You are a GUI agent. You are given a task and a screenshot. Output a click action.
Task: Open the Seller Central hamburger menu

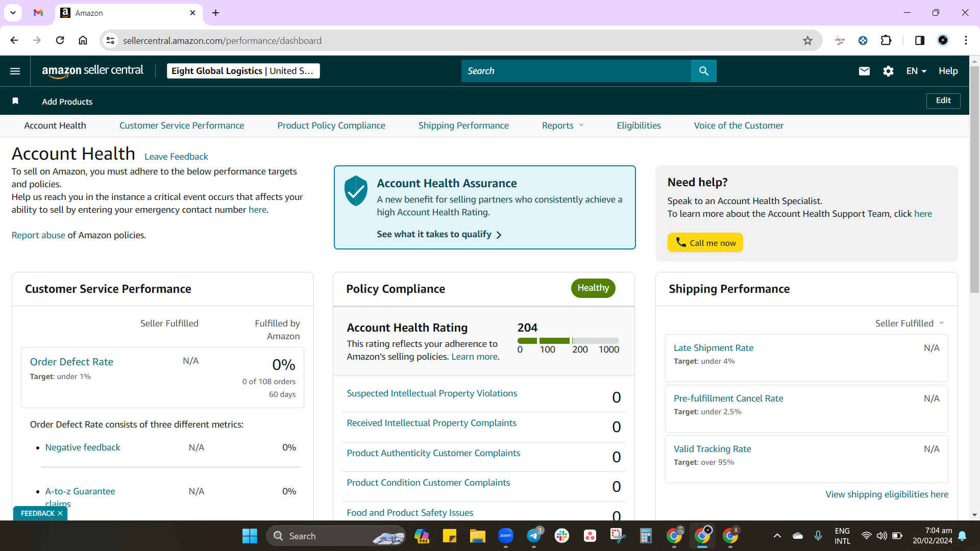click(x=15, y=71)
